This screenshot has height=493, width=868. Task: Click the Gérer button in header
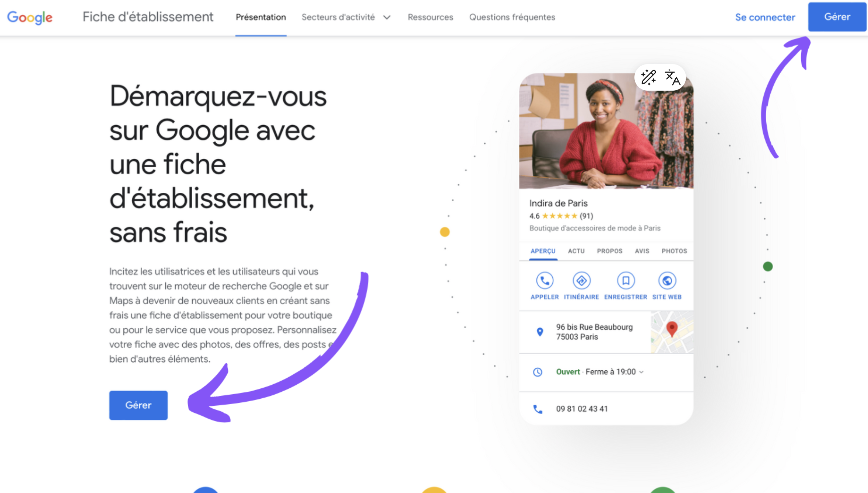[837, 17]
